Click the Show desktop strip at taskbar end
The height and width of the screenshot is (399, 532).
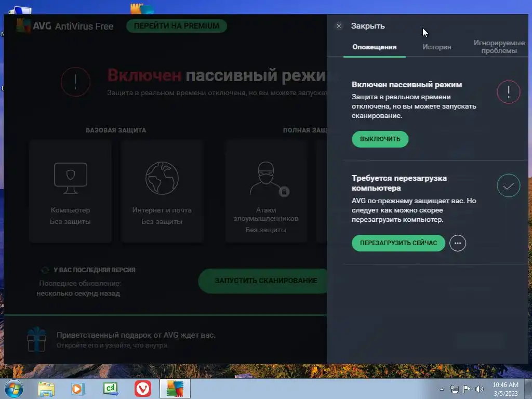tap(528, 389)
